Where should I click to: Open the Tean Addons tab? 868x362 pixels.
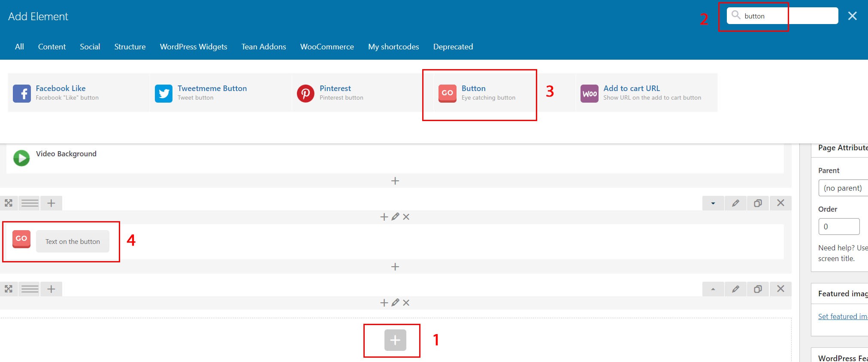click(x=263, y=46)
